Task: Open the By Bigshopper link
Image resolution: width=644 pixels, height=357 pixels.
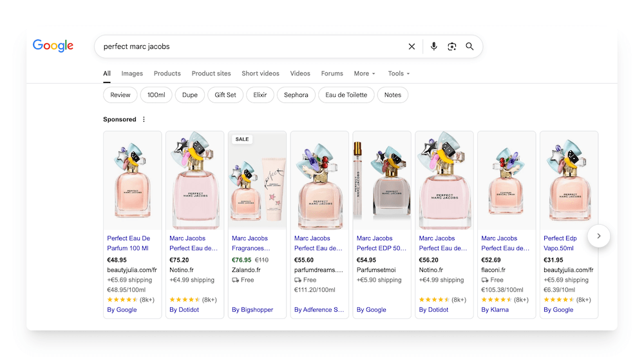Action: click(252, 310)
